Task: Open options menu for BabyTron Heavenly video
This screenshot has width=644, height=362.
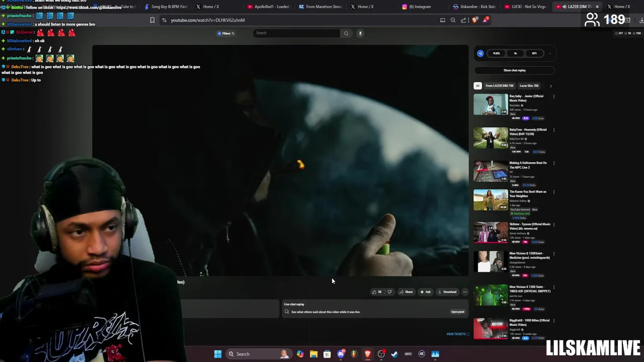Action: point(554,130)
